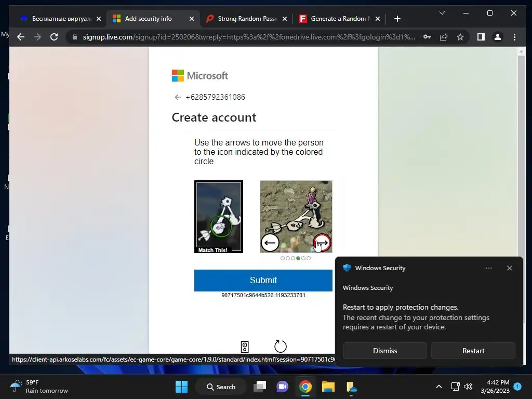Open the Chrome three-dot menu

(515, 37)
